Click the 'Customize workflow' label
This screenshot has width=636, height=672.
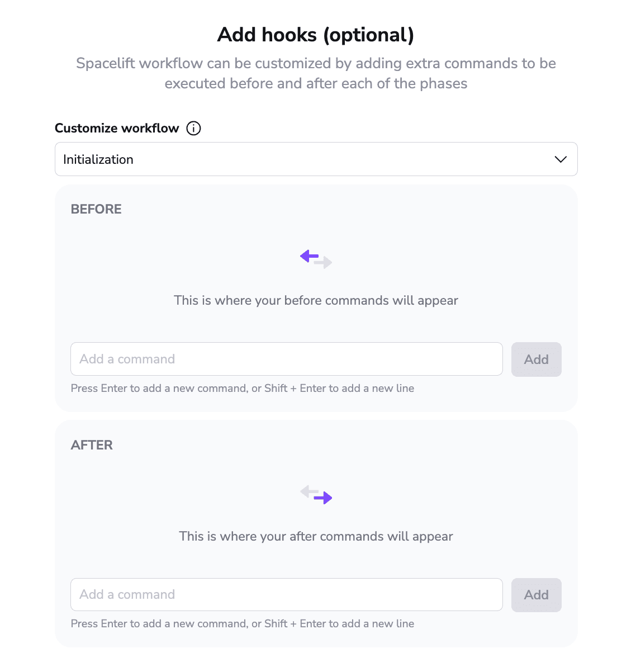[x=117, y=128]
